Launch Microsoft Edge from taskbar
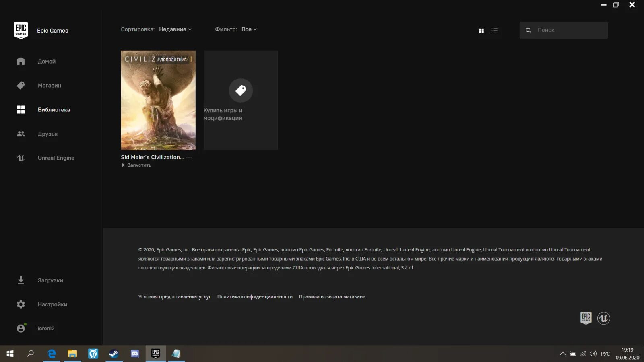Image resolution: width=644 pixels, height=362 pixels. click(52, 354)
